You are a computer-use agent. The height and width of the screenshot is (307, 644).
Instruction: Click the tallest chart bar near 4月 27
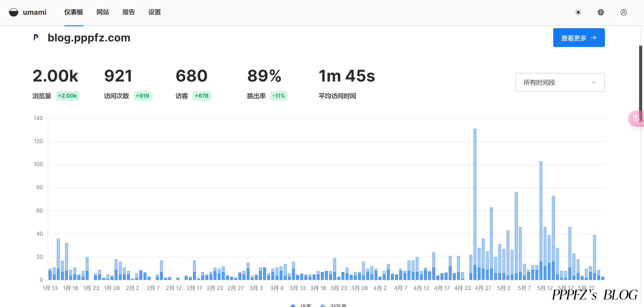point(475,204)
